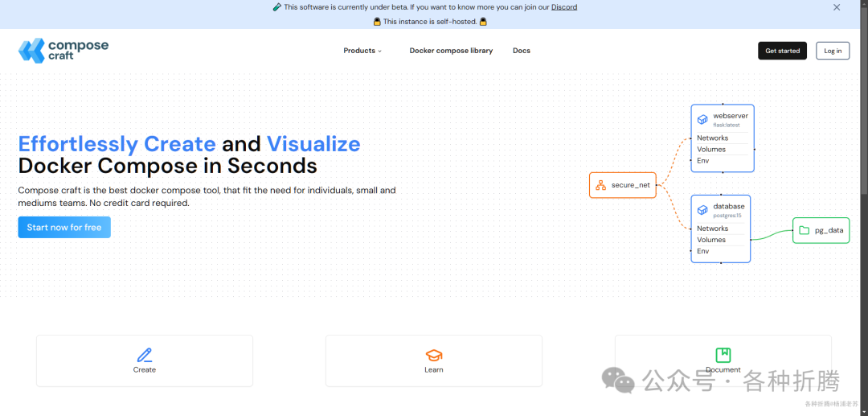Click the database node title
The width and height of the screenshot is (868, 416).
[x=728, y=206]
